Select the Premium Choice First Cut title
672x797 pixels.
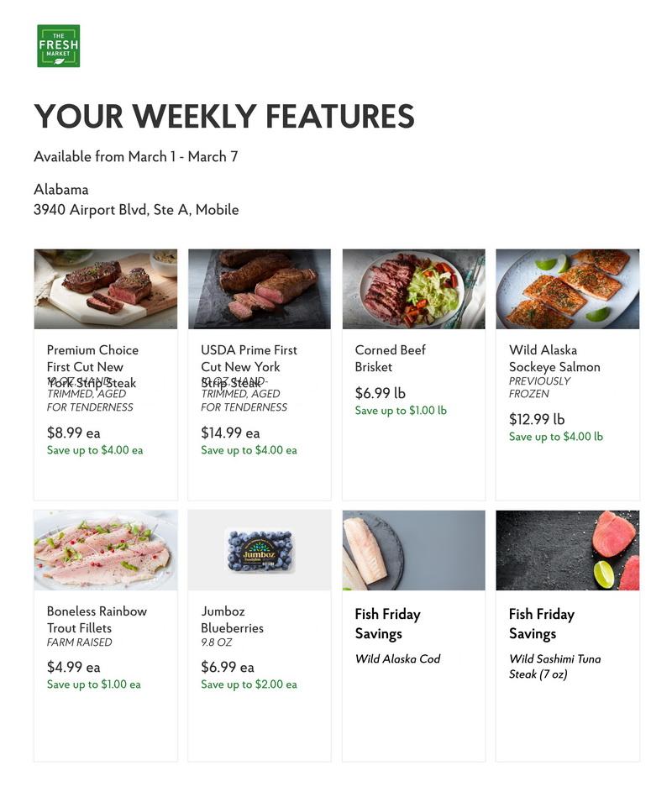(x=92, y=366)
